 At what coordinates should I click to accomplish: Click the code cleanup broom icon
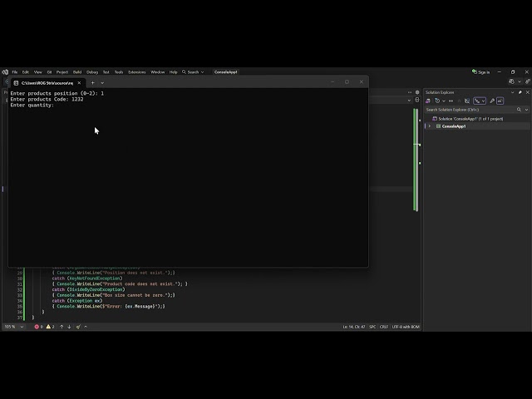(x=78, y=327)
